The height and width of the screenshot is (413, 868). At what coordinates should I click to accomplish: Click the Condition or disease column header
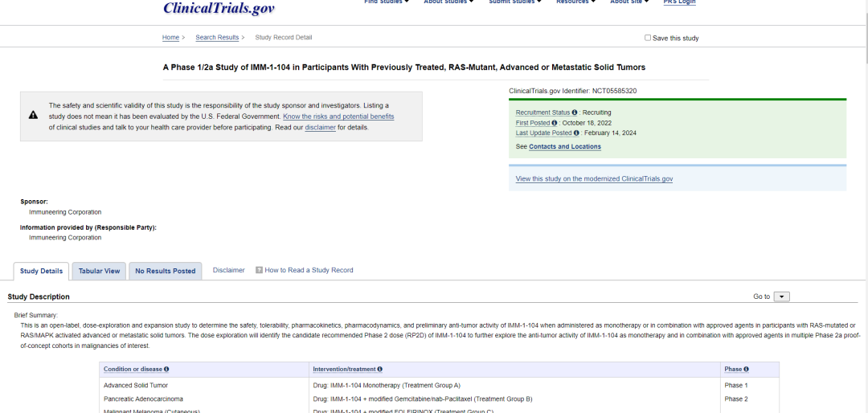[133, 370]
